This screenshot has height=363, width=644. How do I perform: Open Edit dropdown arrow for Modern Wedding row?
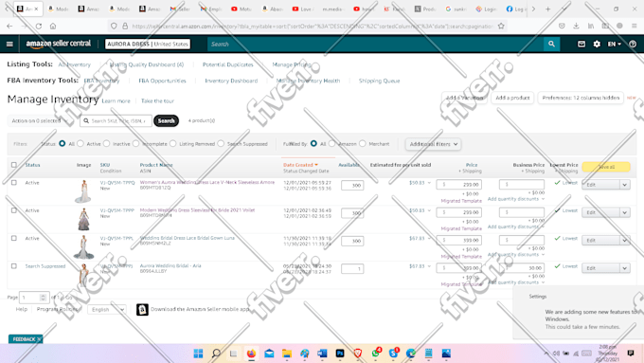point(625,212)
